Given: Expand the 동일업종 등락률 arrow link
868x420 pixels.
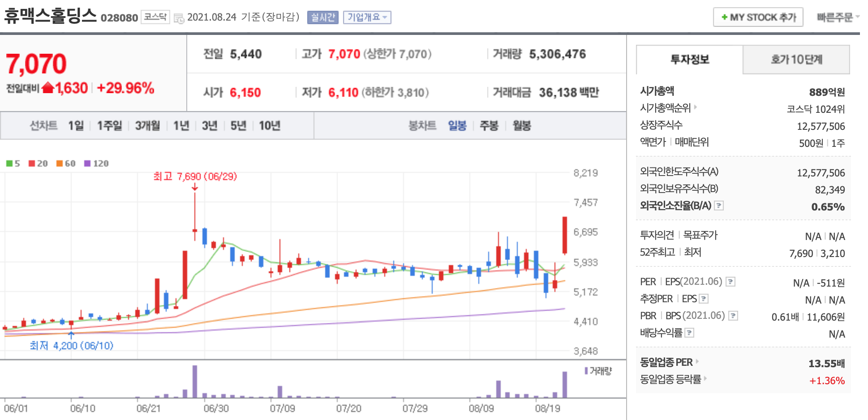Looking at the screenshot, I should coord(705,378).
